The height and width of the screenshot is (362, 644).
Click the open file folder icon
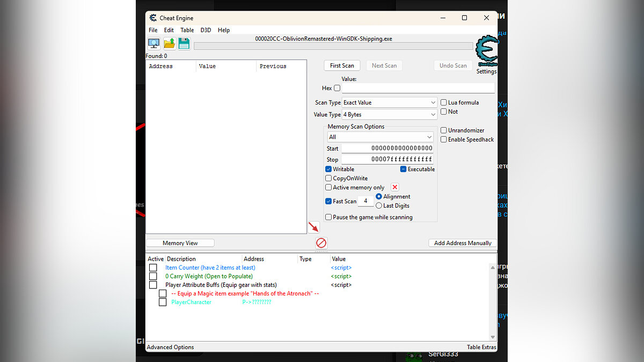169,44
